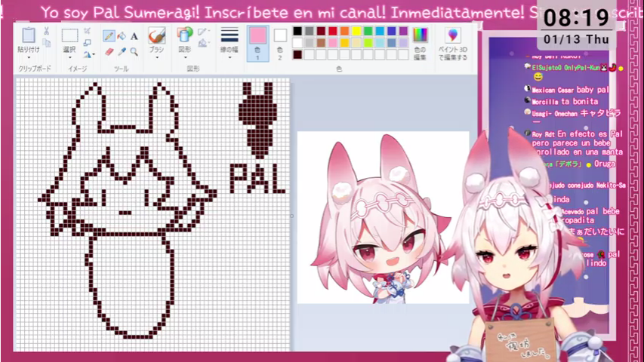Click the chat message 'Morcilla ta bonita'
This screenshot has height=362, width=644.
click(562, 101)
